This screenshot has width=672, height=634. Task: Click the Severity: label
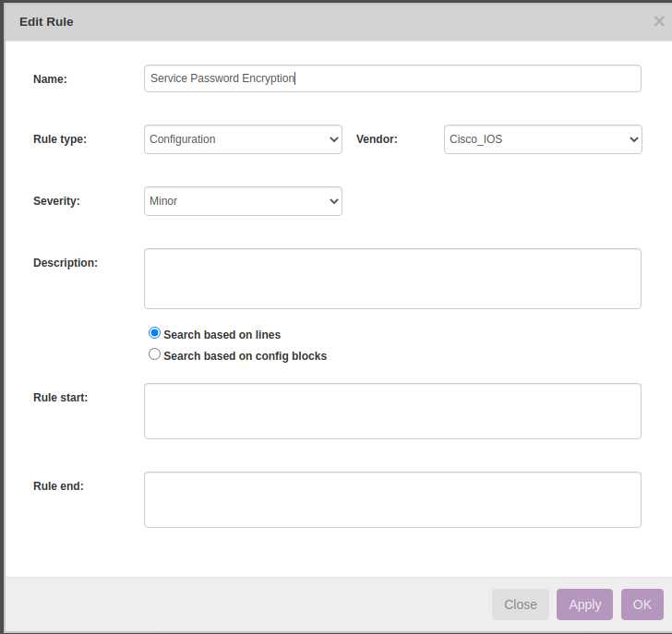56,201
